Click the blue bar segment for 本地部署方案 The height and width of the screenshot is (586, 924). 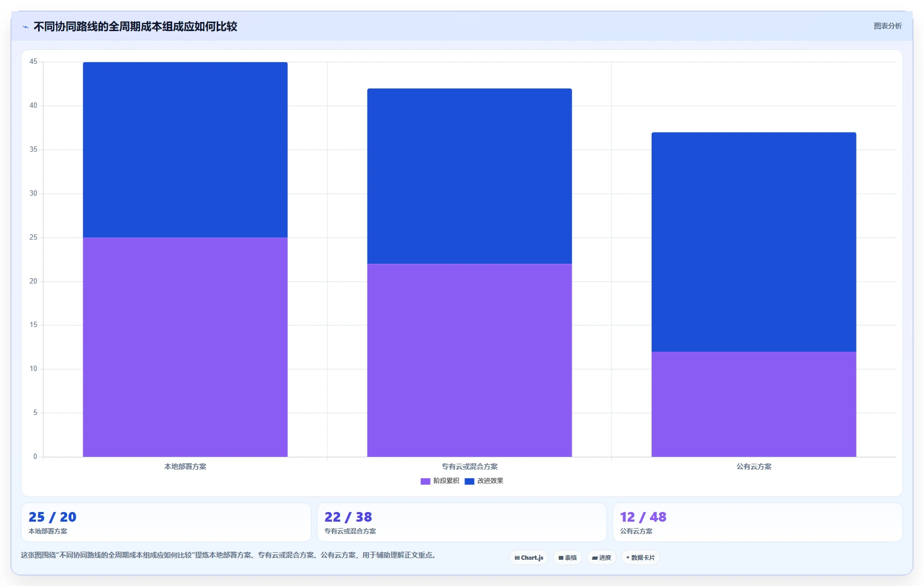point(185,150)
